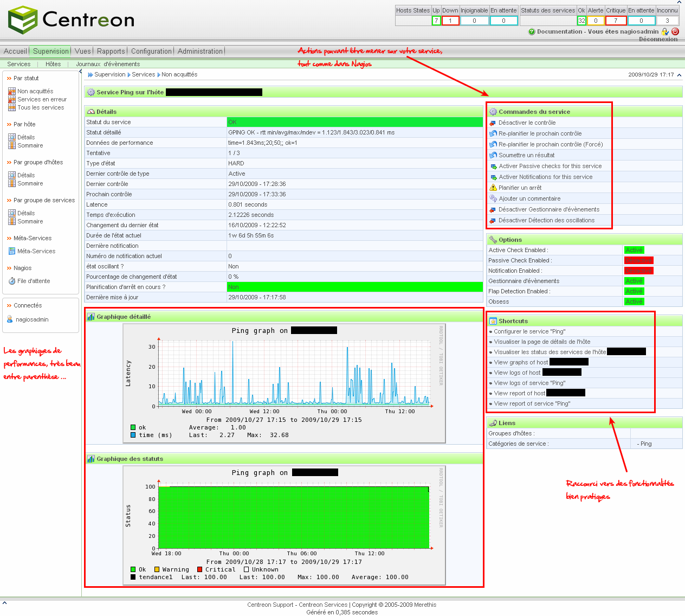The height and width of the screenshot is (616, 685).
Task: Click the Déconnexion link
Action: (x=658, y=39)
